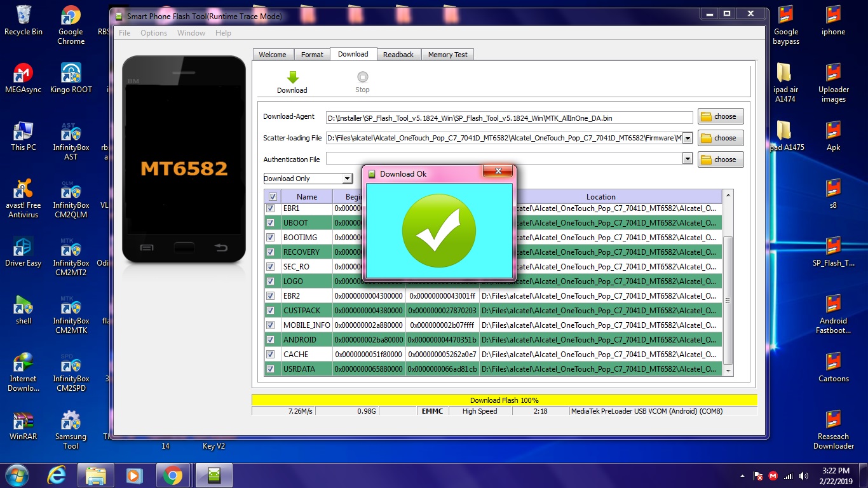Open InfinityBox CM2MTK shortcut
This screenshot has width=868, height=488.
(71, 314)
